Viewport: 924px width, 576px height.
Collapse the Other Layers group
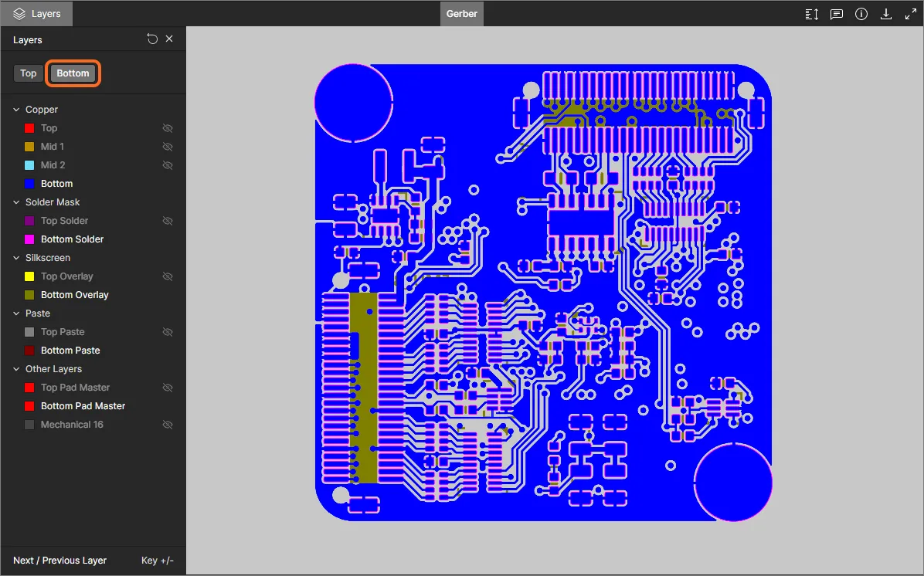[x=16, y=369]
